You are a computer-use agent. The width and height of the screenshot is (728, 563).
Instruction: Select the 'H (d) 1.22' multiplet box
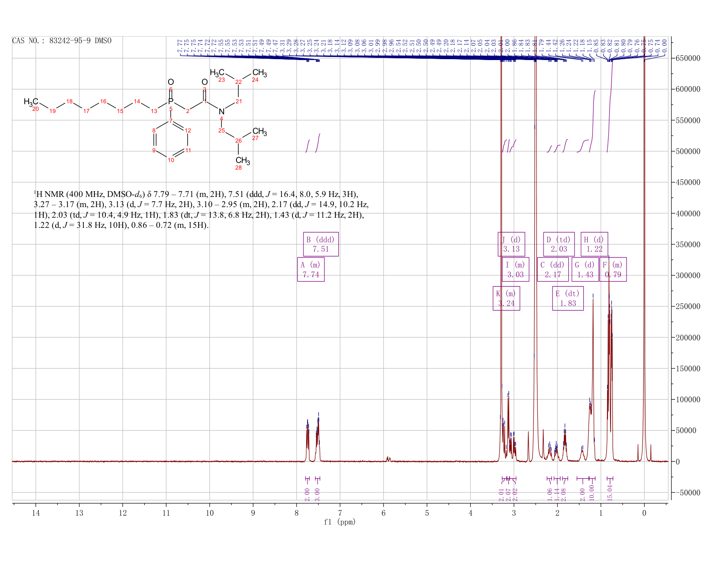coord(594,244)
